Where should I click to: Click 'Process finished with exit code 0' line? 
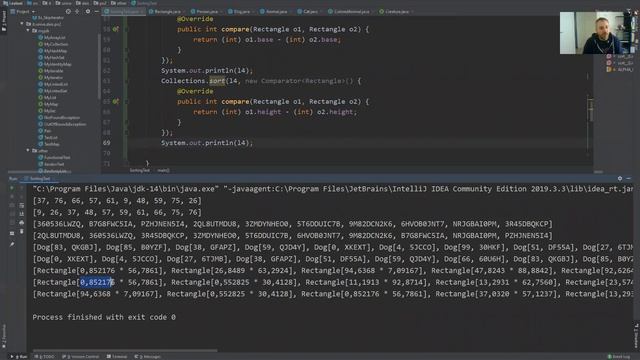(x=104, y=317)
